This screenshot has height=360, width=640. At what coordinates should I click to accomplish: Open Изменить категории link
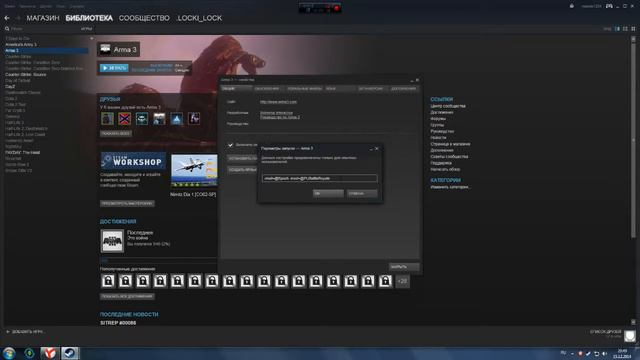(450, 187)
